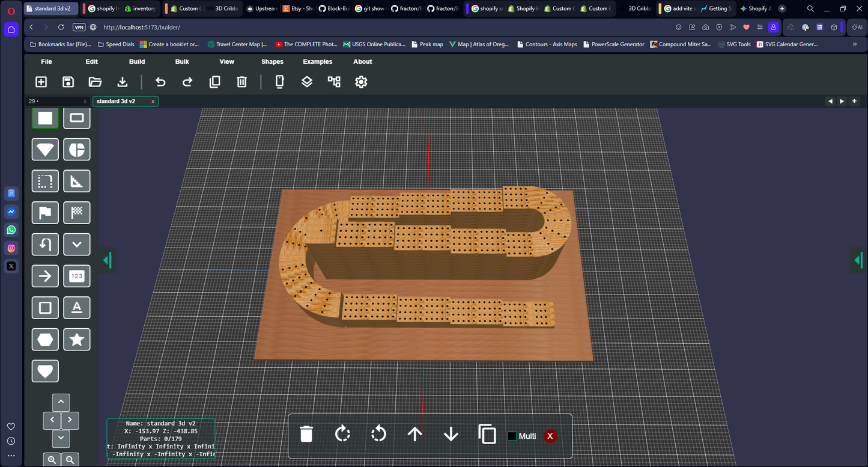
Task: Copy using the top toolbar duplicate icon
Action: [x=214, y=82]
